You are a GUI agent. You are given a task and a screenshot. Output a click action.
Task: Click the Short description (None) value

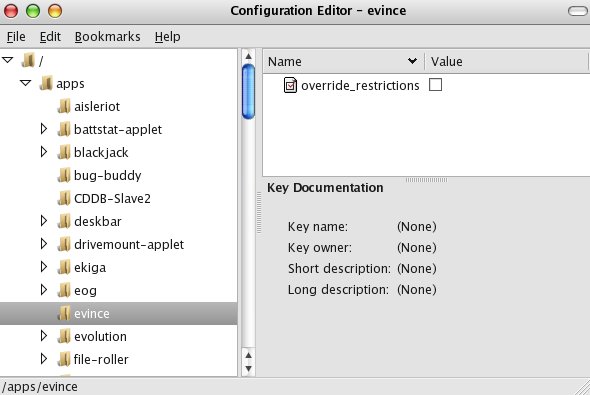(417, 269)
